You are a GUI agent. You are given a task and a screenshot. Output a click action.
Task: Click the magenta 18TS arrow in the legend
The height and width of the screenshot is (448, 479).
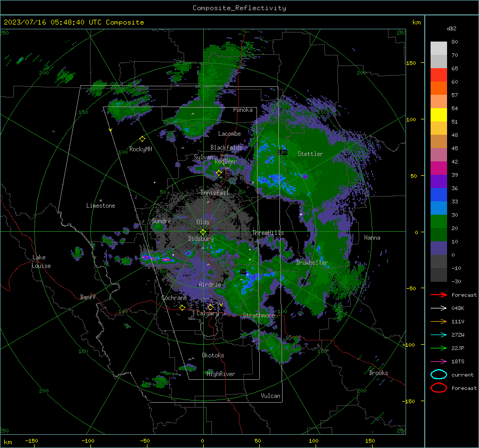(439, 362)
